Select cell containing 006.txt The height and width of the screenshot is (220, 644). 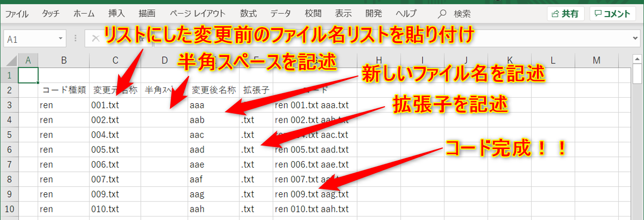(x=115, y=165)
